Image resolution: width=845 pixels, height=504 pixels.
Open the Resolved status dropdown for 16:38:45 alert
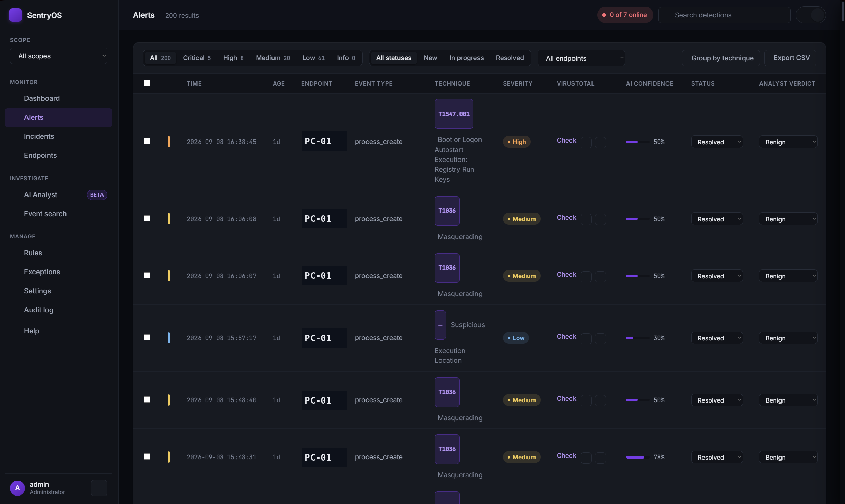pyautogui.click(x=717, y=142)
